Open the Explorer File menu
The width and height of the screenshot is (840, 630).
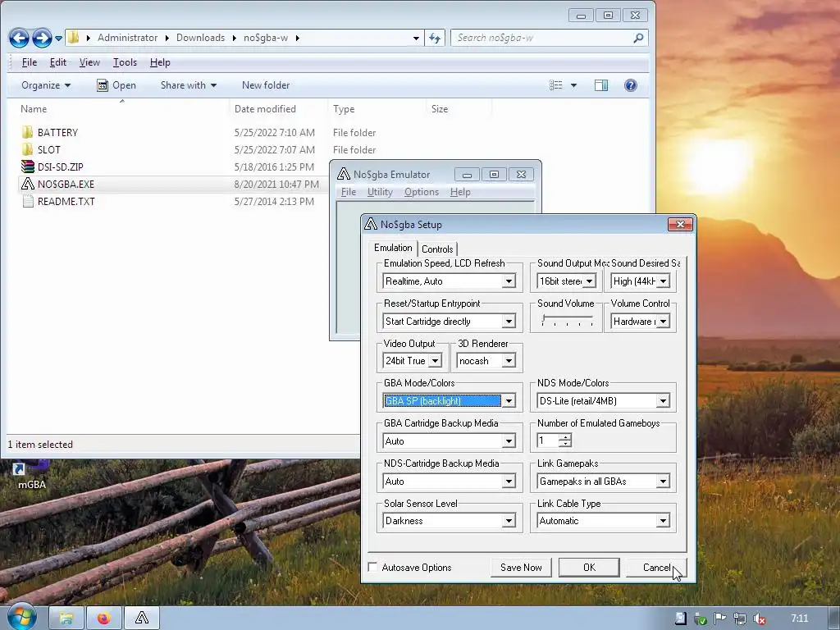(30, 62)
